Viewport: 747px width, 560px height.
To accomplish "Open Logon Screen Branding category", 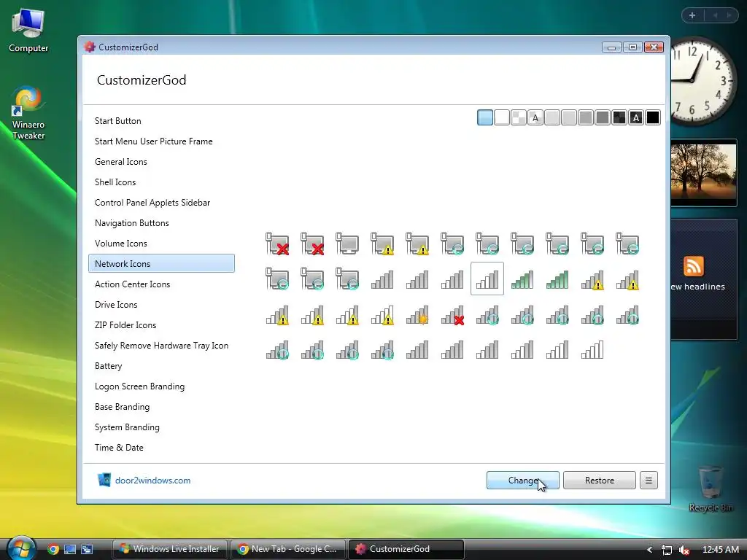I will (x=161, y=386).
